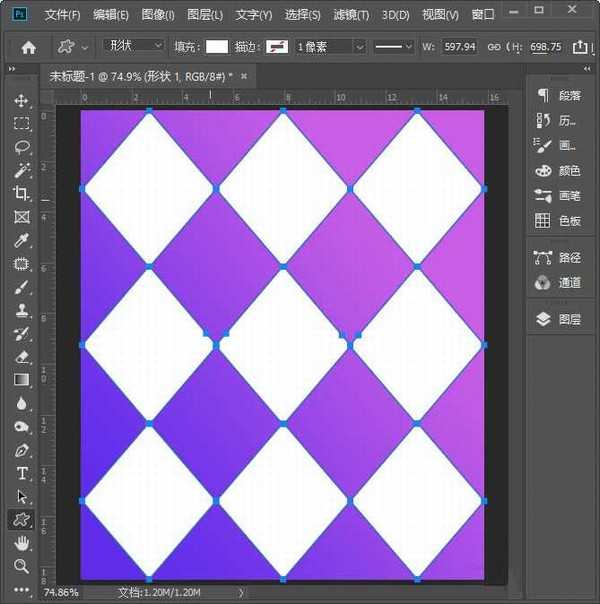Click the stroke (描边) color swatch
Viewport: 600px width, 604px height.
click(278, 47)
